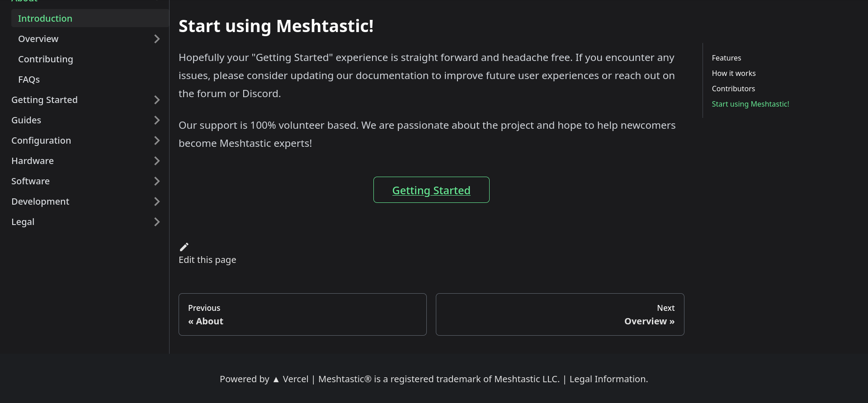Expand the Getting Started chevron

(157, 100)
